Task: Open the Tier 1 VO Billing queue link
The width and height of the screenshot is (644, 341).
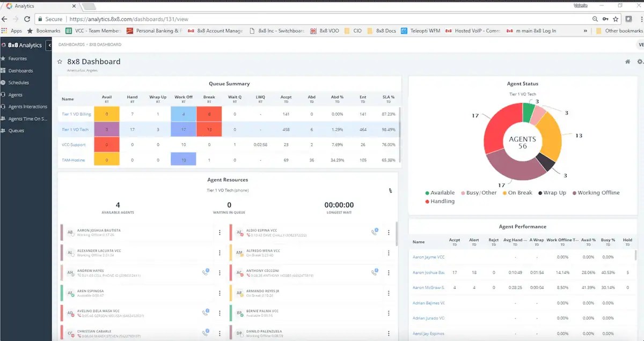Action: tap(77, 114)
